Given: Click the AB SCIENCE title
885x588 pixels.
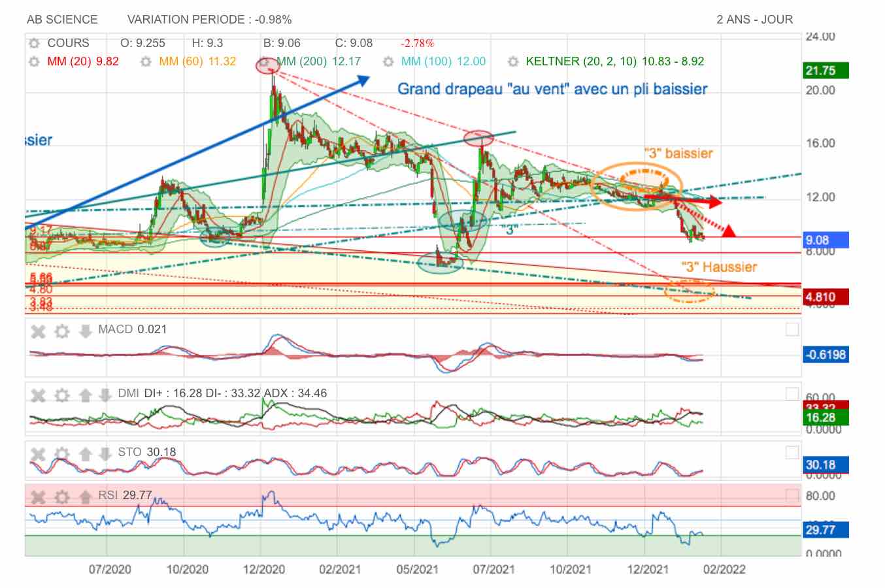Looking at the screenshot, I should pos(62,20).
